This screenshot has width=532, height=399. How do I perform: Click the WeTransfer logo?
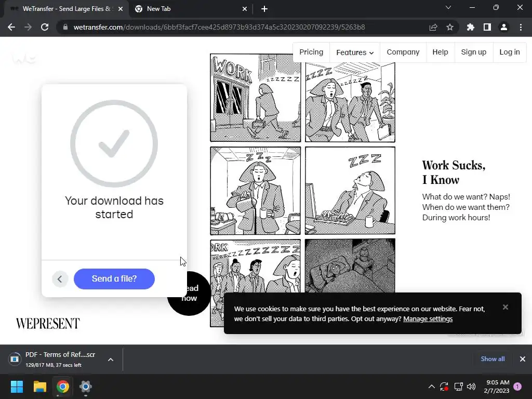[x=24, y=58]
